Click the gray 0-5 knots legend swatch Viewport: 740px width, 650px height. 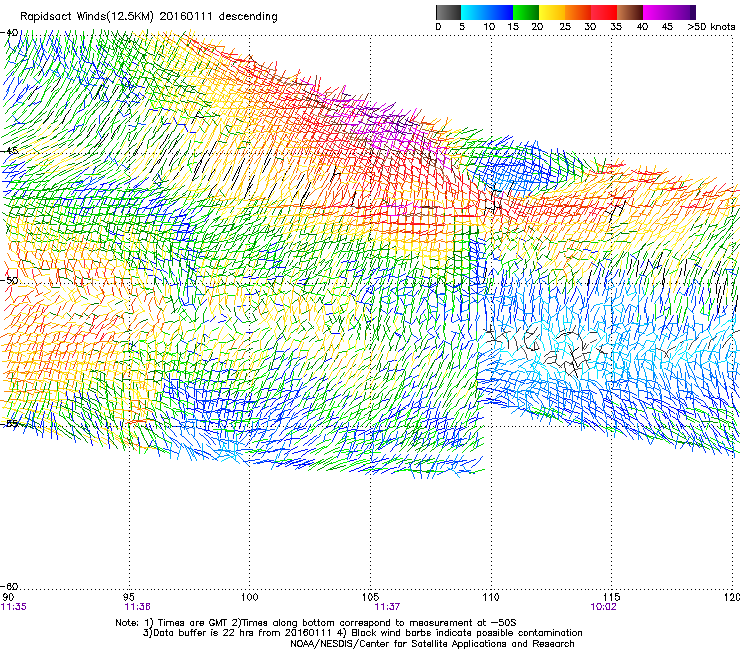pyautogui.click(x=448, y=12)
